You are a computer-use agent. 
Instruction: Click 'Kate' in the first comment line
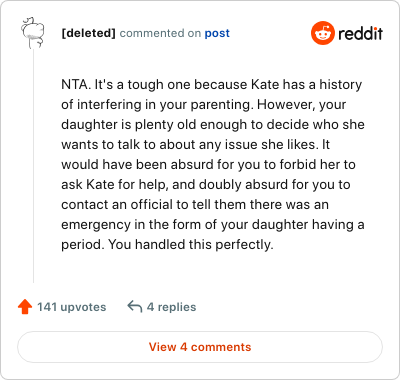(x=265, y=85)
